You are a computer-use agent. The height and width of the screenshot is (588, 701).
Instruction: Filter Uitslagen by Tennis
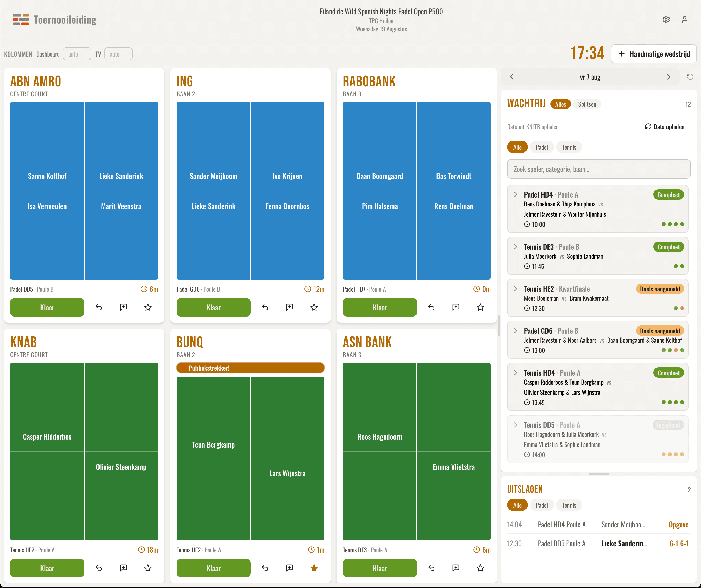569,505
